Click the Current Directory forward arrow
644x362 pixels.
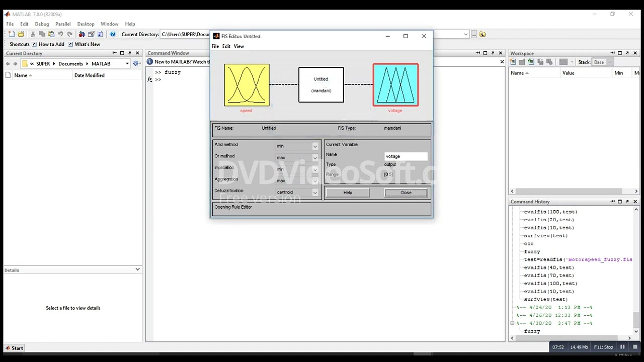(15, 64)
